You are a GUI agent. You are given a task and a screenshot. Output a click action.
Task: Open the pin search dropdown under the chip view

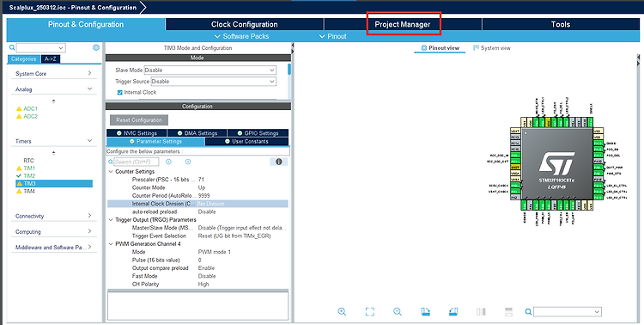[x=568, y=312]
